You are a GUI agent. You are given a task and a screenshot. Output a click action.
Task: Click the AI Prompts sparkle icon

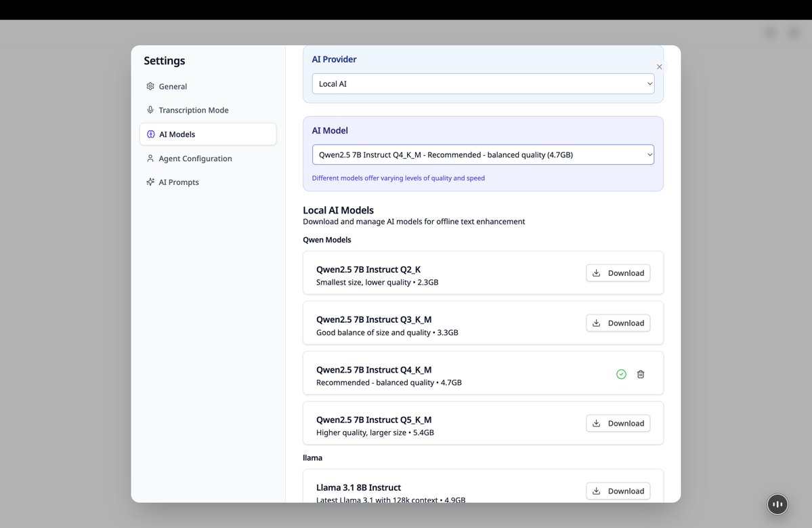point(150,182)
